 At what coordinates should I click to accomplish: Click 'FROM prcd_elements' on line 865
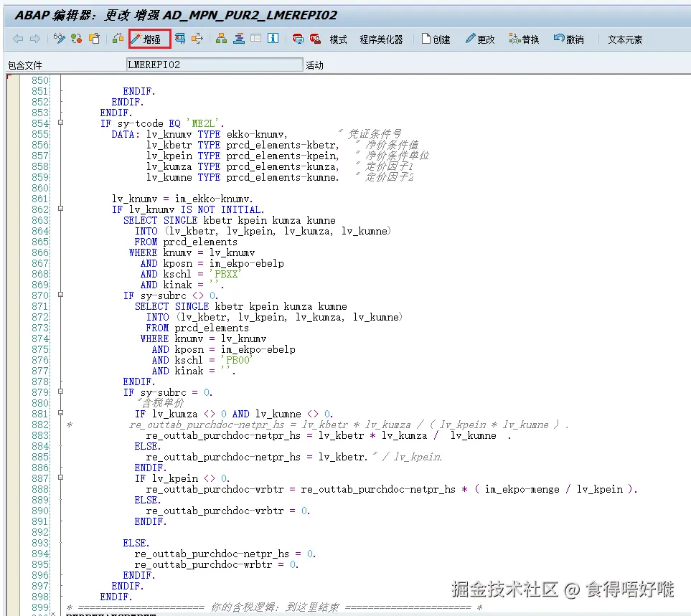[186, 242]
